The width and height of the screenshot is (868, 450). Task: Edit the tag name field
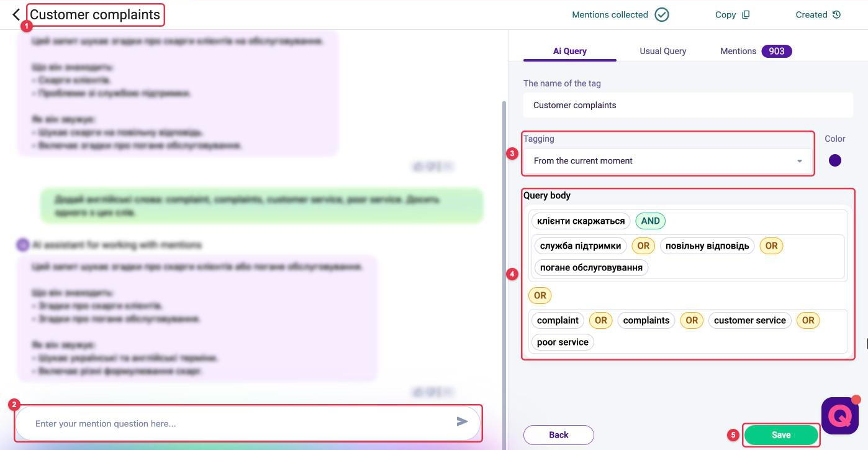[x=688, y=105]
